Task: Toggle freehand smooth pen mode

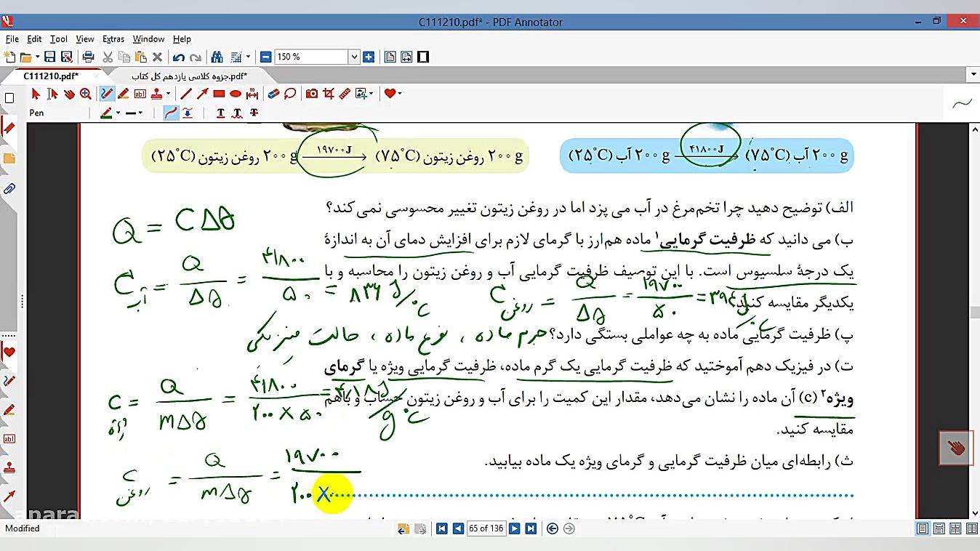Action: coord(171,113)
